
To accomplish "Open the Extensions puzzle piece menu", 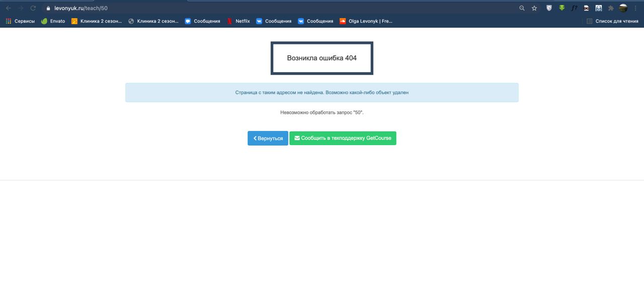I will point(611,8).
